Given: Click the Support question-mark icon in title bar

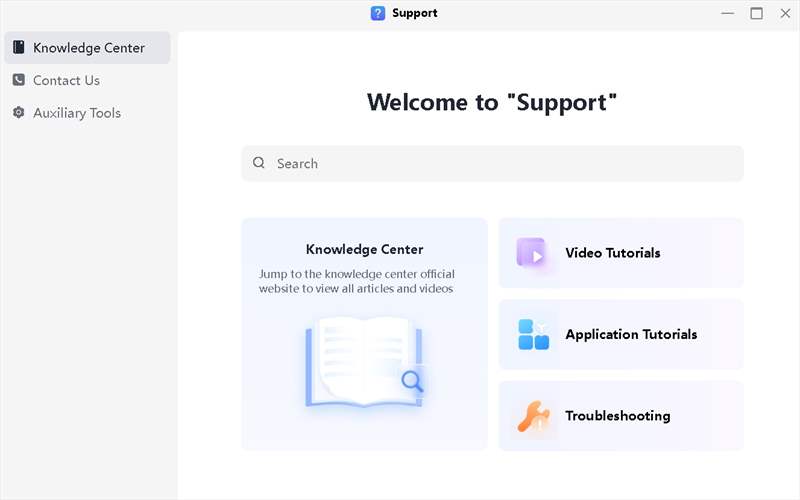Looking at the screenshot, I should [x=378, y=13].
